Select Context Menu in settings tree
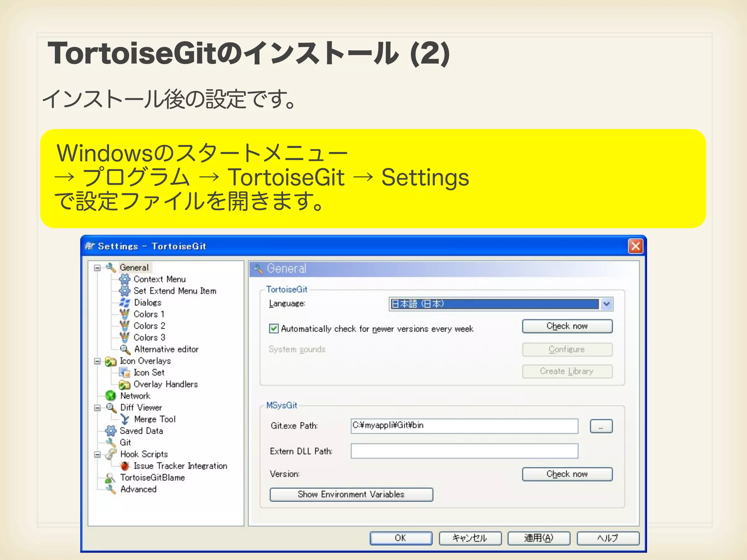 (159, 279)
